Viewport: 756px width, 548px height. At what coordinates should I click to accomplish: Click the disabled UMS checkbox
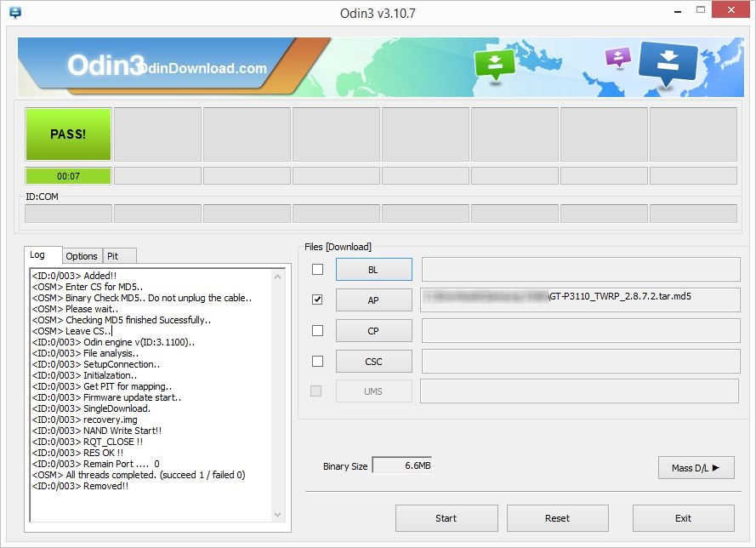[x=315, y=391]
